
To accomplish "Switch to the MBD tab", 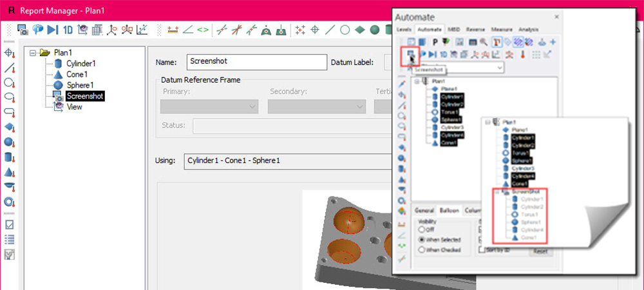I will [x=454, y=30].
